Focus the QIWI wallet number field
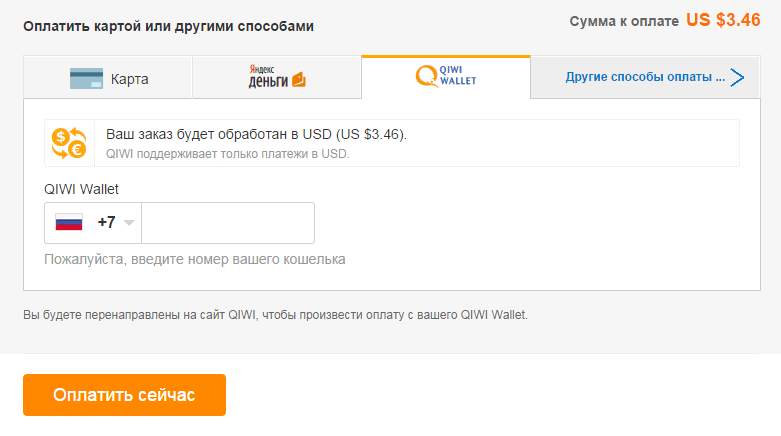The height and width of the screenshot is (436, 781). pos(228,223)
